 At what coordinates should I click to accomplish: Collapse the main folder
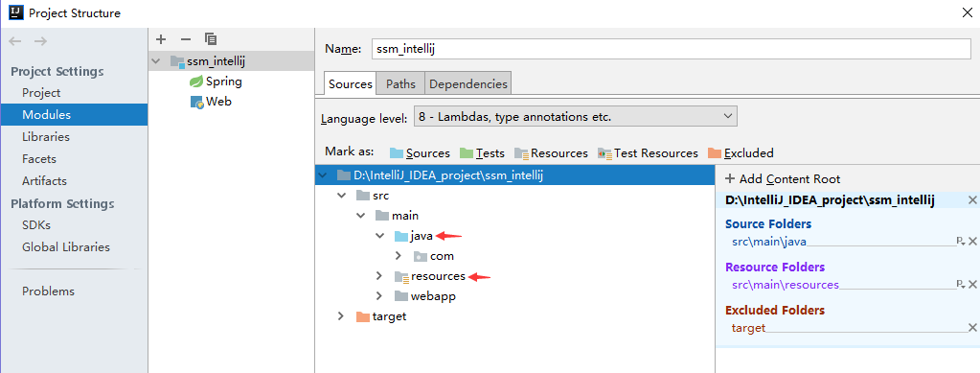[360, 216]
